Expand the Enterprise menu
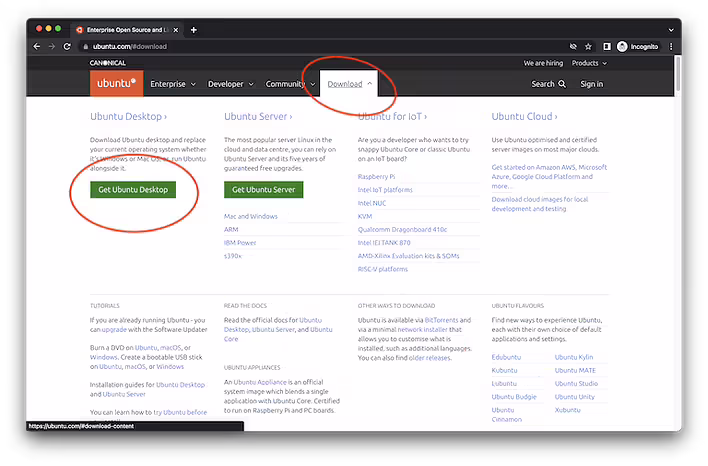 click(173, 84)
